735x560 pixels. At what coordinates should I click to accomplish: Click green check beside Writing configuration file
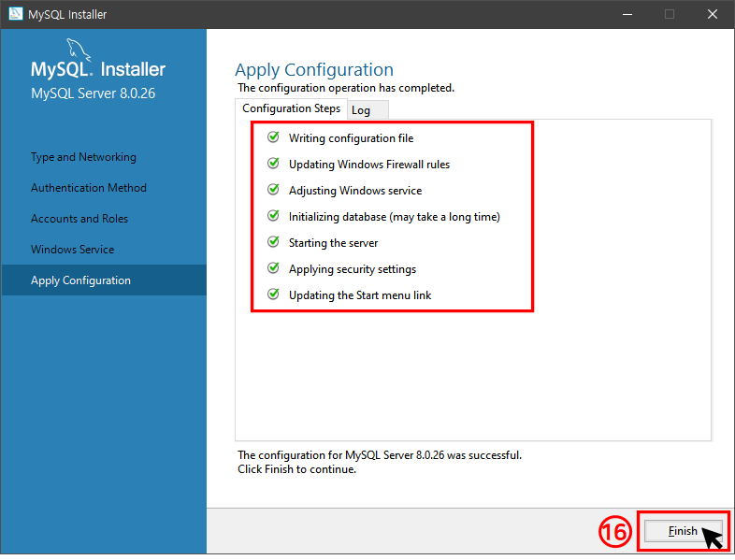point(273,136)
